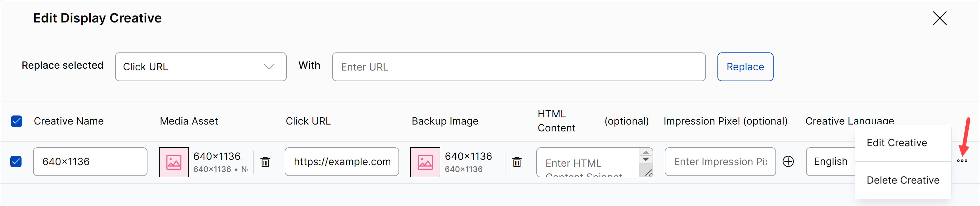Select Edit Creative from the context menu
Viewport: 980px width, 206px height.
pyautogui.click(x=897, y=143)
